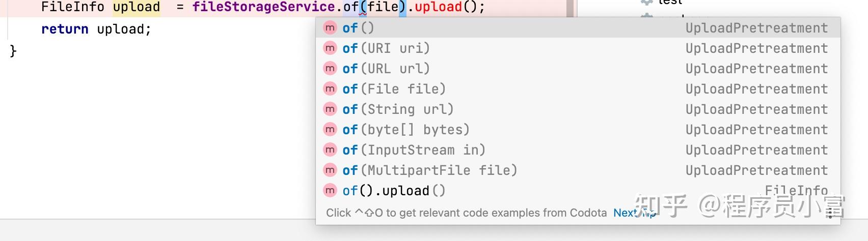
Task: Place cursor on upload variable name
Action: pyautogui.click(x=137, y=7)
